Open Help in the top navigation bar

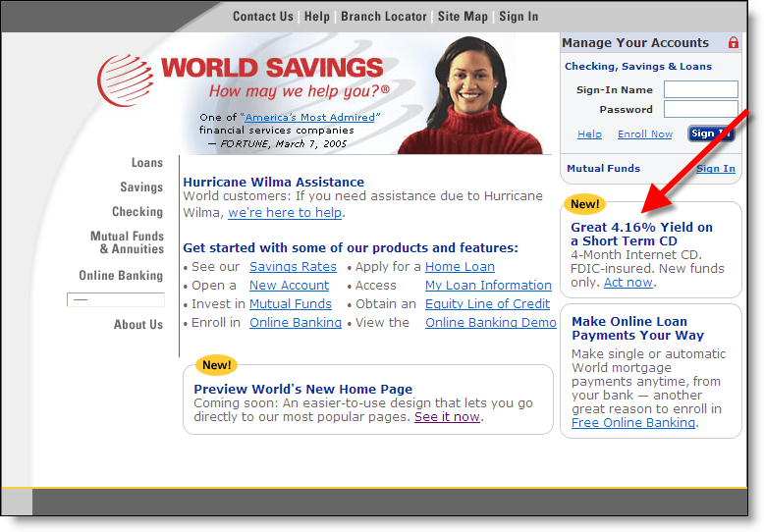pos(317,17)
